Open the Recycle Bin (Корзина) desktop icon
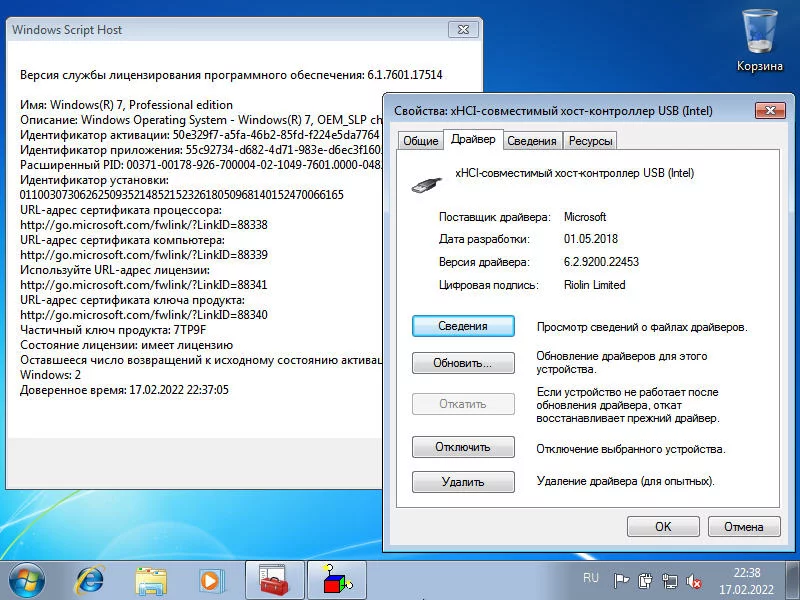This screenshot has height=600, width=800. click(x=759, y=42)
